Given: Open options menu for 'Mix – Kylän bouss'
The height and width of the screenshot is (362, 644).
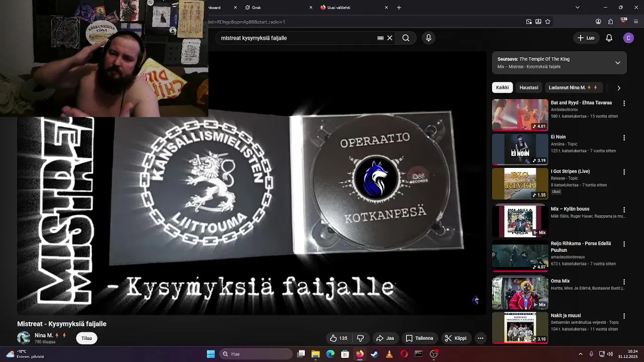Looking at the screenshot, I should coord(624,210).
